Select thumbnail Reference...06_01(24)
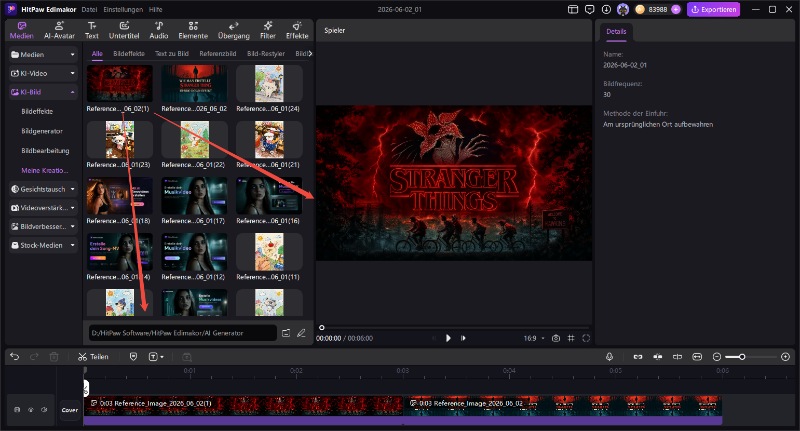 [x=269, y=84]
